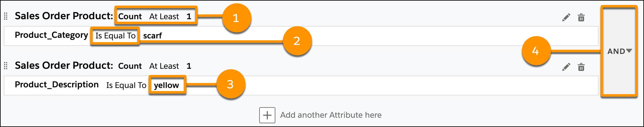Open the AND logic operator dropdown
The height and width of the screenshot is (127, 644).
620,51
